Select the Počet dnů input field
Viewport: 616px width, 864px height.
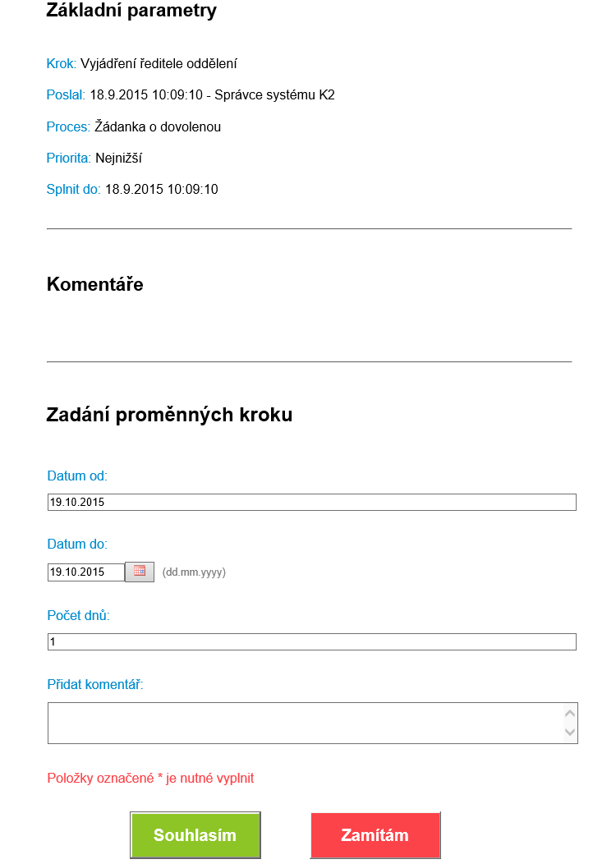[x=312, y=641]
